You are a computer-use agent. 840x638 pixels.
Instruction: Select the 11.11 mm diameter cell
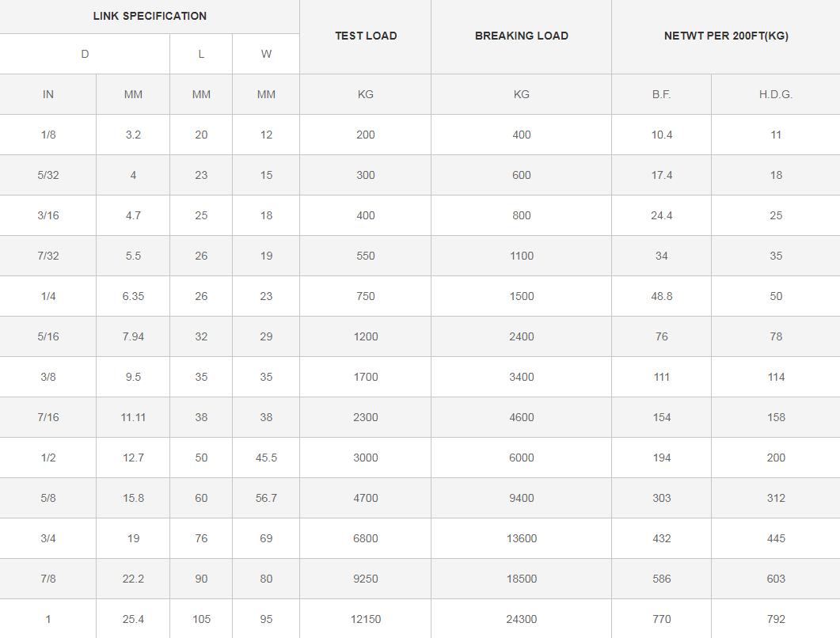coord(133,417)
